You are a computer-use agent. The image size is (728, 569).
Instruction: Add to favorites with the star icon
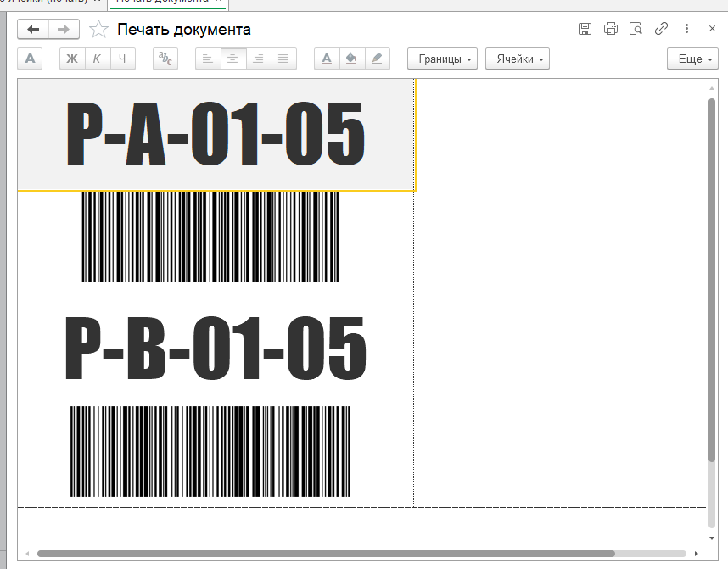(x=98, y=29)
